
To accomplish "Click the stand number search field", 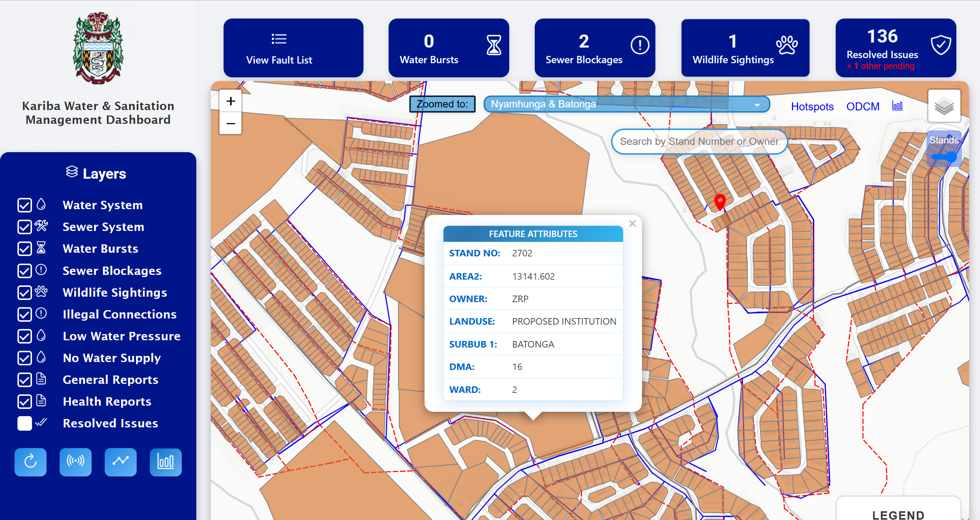I will [699, 141].
